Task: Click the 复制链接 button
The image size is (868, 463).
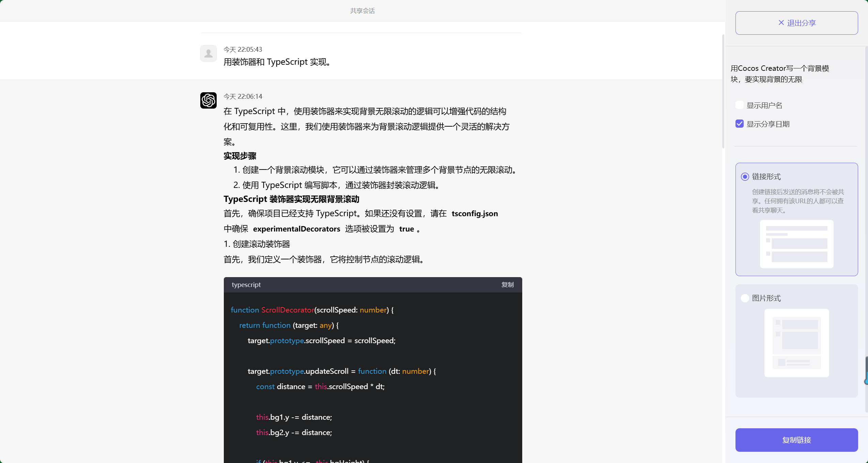Action: tap(796, 440)
